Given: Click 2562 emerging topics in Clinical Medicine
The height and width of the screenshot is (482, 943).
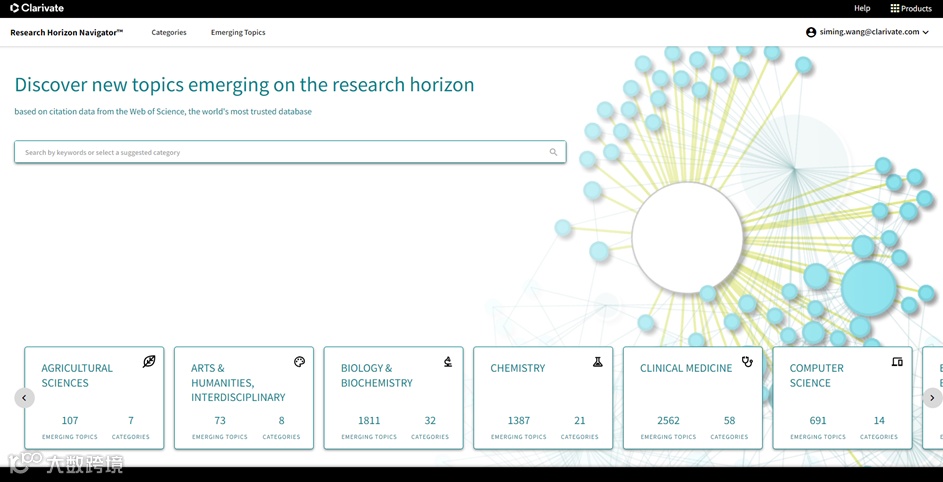Looking at the screenshot, I should tap(668, 421).
